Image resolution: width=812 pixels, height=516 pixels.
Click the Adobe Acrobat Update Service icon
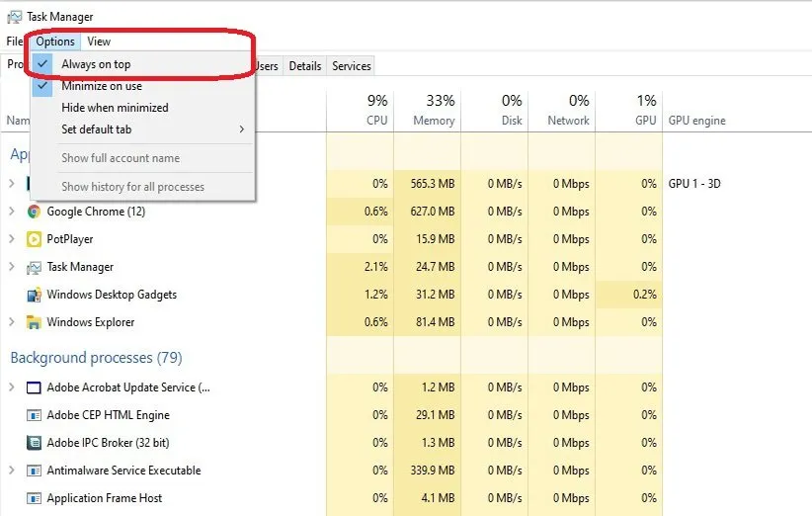pyautogui.click(x=34, y=387)
